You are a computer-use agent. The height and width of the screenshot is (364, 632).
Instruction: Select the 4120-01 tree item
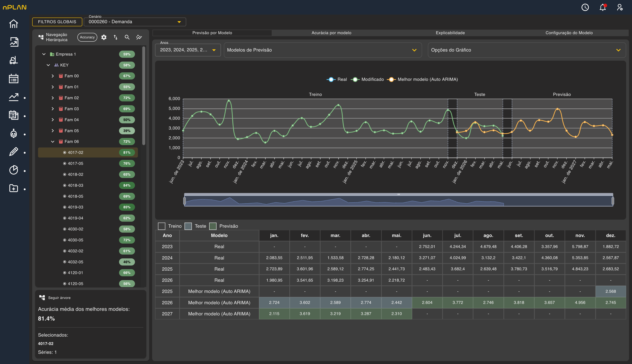click(x=88, y=273)
